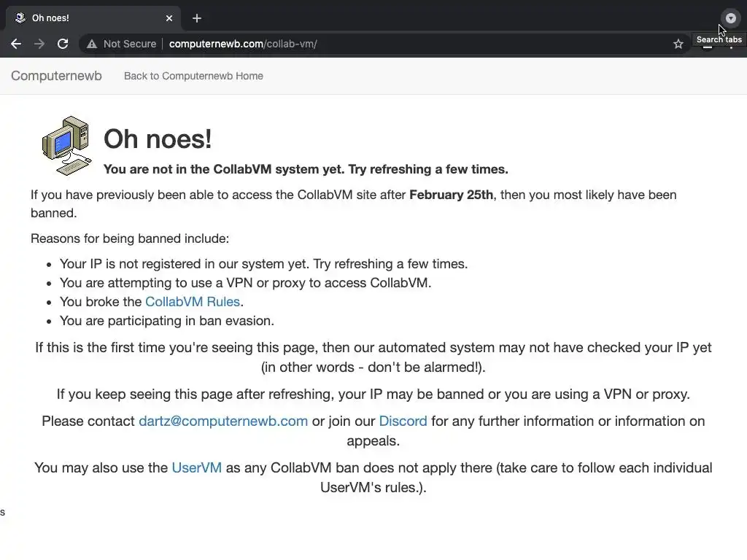This screenshot has width=747, height=560.
Task: Close the Oh noes! tab
Action: coord(169,18)
